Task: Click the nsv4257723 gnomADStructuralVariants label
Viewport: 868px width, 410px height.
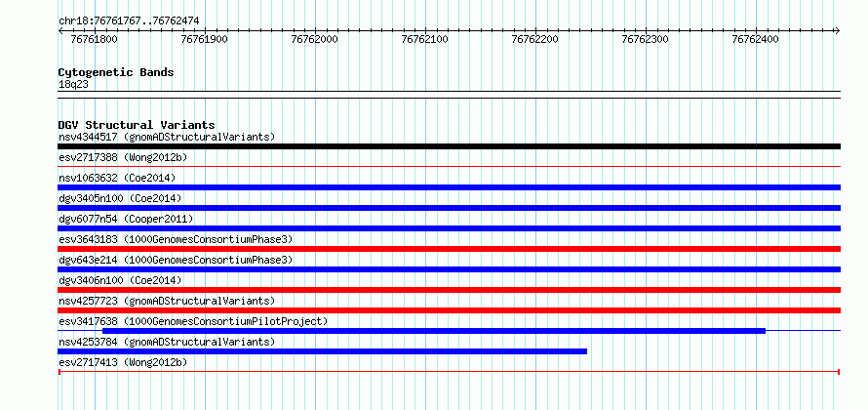Action: [x=167, y=301]
